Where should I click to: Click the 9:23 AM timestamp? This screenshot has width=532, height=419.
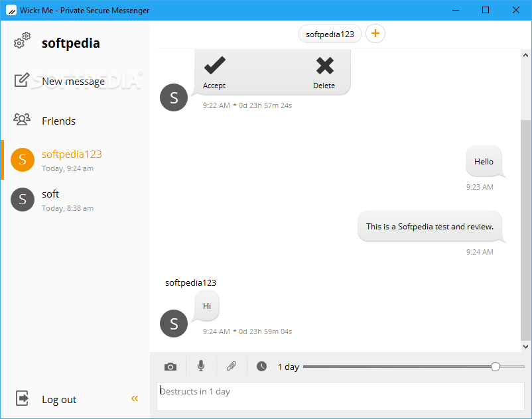click(x=480, y=187)
